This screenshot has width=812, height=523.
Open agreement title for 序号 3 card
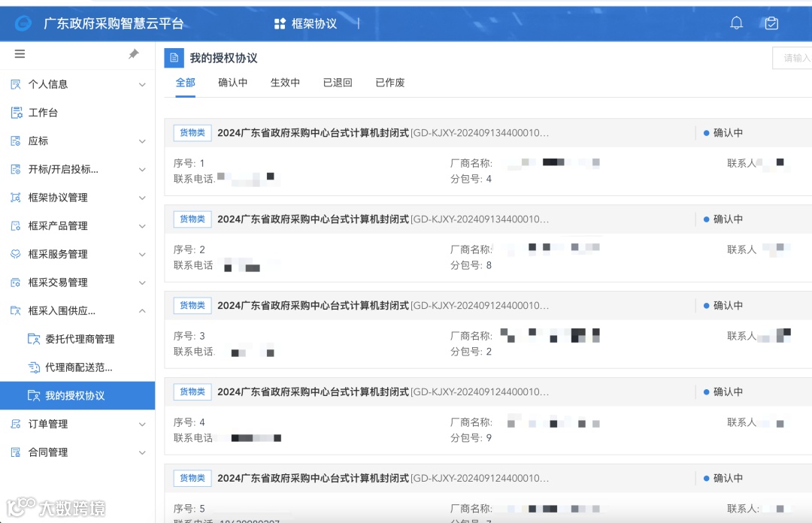pos(383,306)
